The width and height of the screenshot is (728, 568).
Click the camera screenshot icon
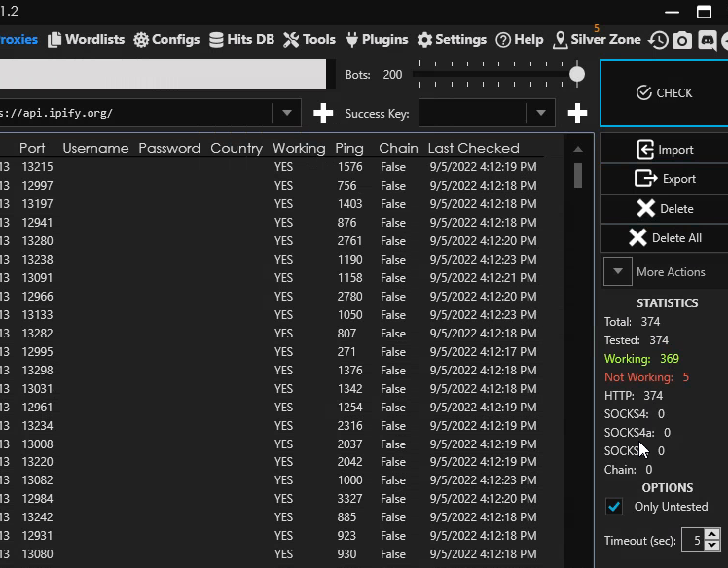click(682, 40)
